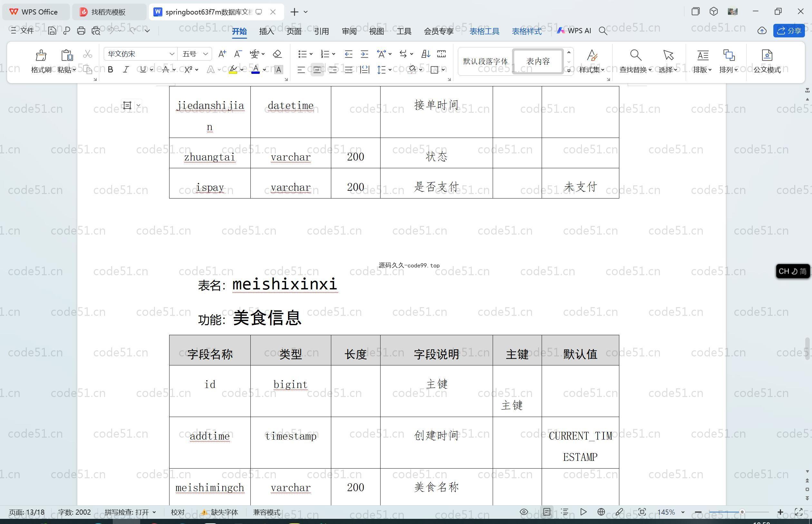The image size is (812, 524).
Task: Click the font color A button
Action: pyautogui.click(x=256, y=70)
